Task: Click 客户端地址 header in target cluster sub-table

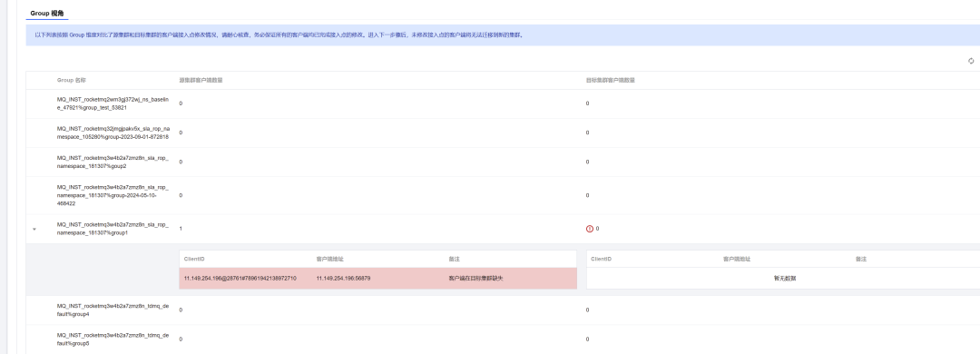Action: click(x=737, y=259)
